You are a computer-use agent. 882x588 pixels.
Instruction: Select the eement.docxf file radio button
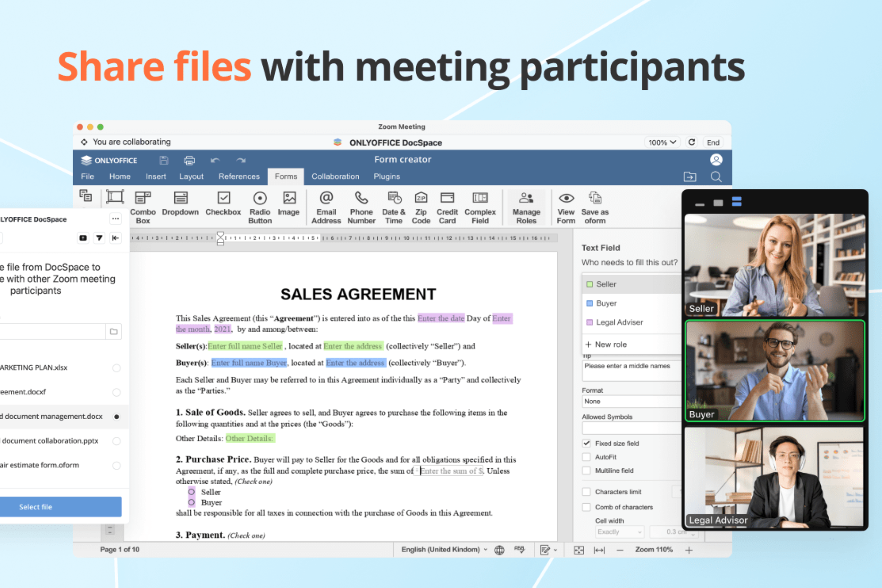117,392
